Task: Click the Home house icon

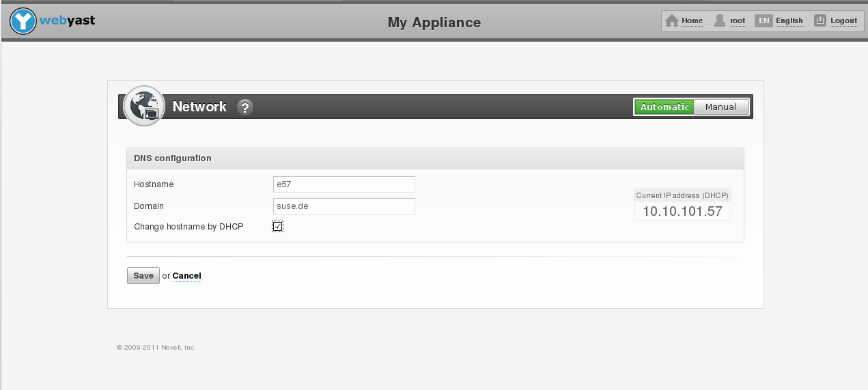Action: tap(672, 20)
